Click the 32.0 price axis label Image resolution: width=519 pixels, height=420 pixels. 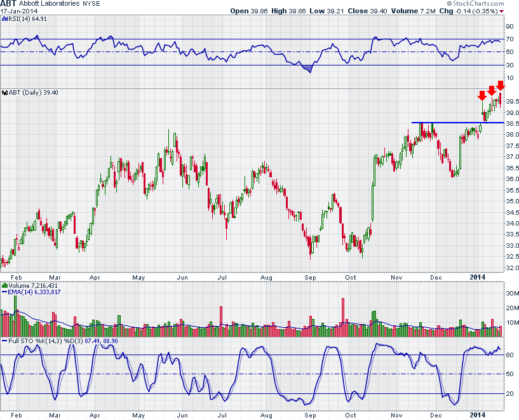click(x=513, y=268)
